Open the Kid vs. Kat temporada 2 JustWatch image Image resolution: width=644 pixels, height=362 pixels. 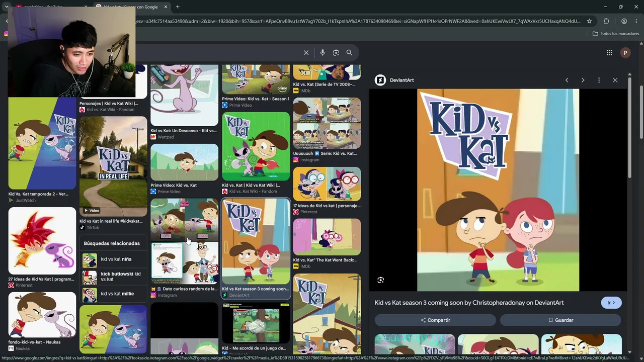[42, 143]
